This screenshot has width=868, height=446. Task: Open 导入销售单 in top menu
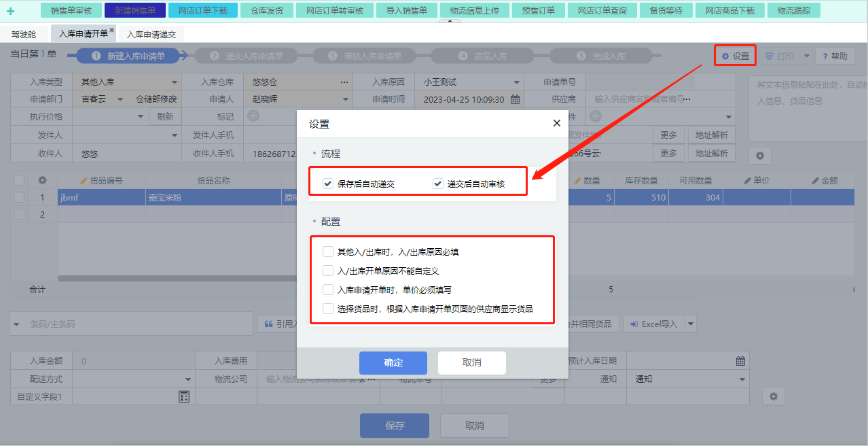point(407,10)
